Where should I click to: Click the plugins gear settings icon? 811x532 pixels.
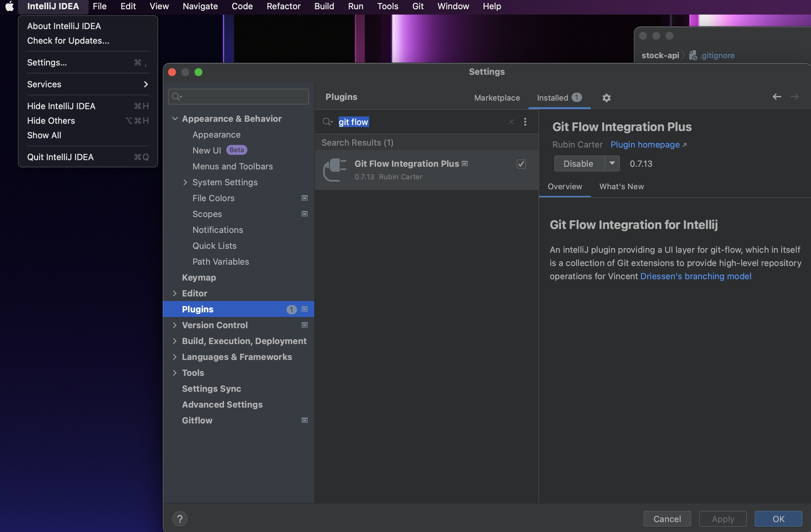pyautogui.click(x=606, y=98)
